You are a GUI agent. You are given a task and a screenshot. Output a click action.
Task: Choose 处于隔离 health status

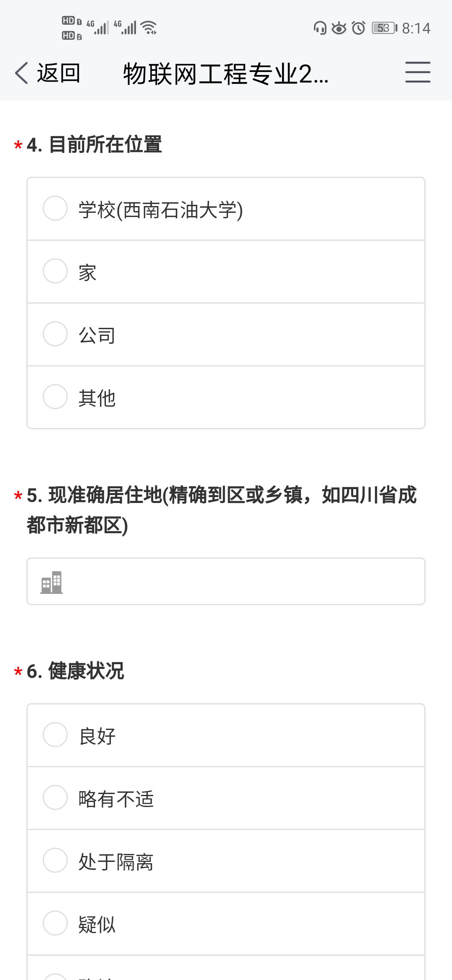(x=55, y=860)
